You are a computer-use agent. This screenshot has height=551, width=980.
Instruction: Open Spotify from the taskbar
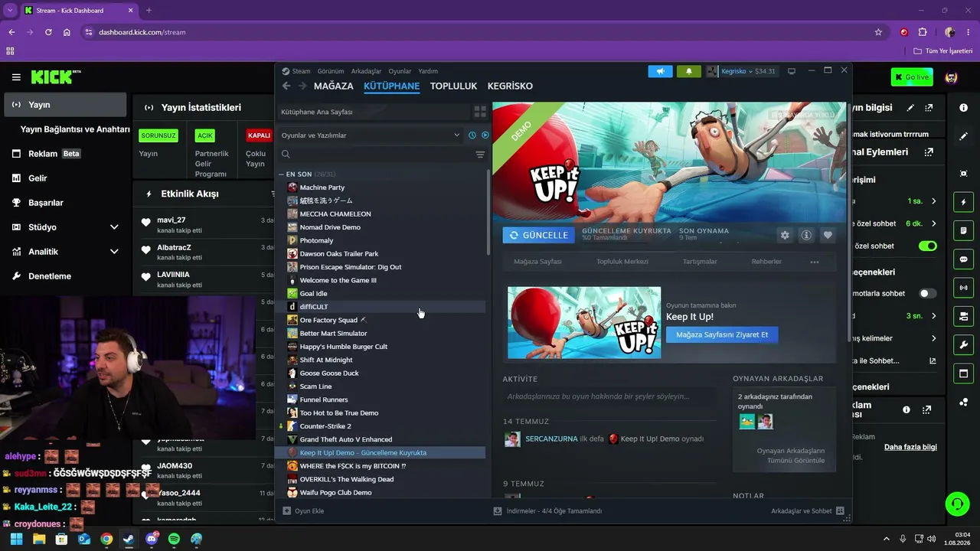click(174, 539)
